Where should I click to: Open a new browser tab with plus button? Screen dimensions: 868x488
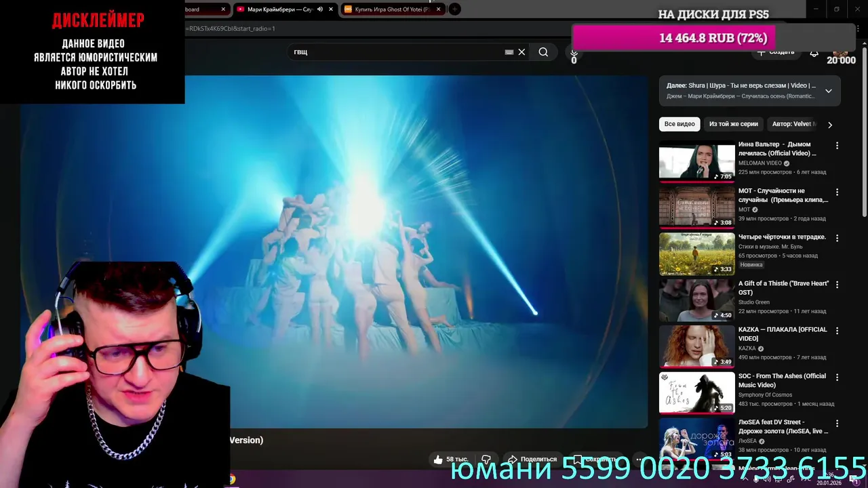tap(455, 9)
